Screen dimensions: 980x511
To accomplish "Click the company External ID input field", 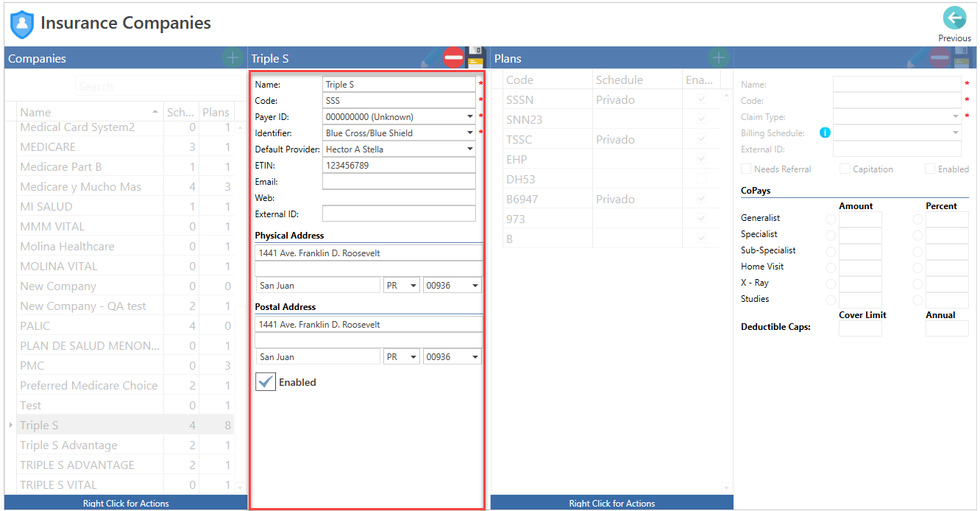I will point(399,214).
